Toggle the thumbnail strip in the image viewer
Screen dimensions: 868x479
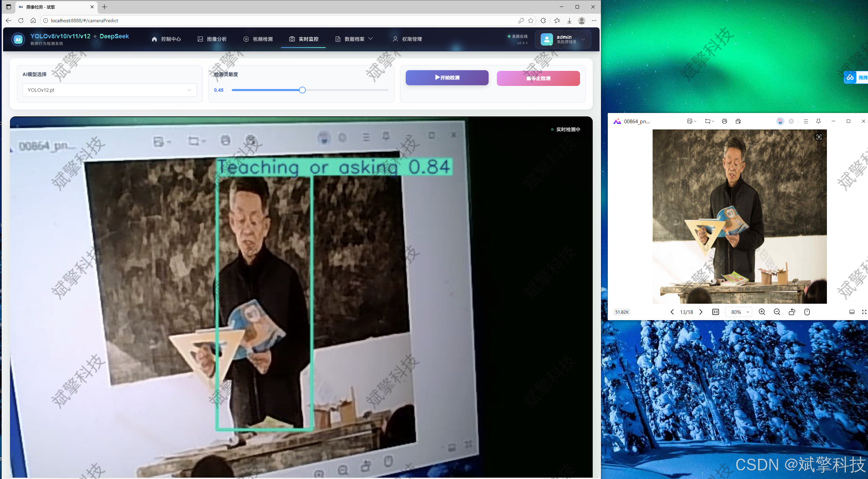[852, 312]
